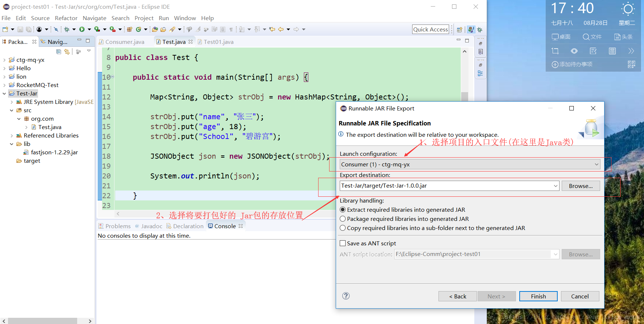Click Browse next to Export destination
This screenshot has width=644, height=324.
(x=581, y=186)
